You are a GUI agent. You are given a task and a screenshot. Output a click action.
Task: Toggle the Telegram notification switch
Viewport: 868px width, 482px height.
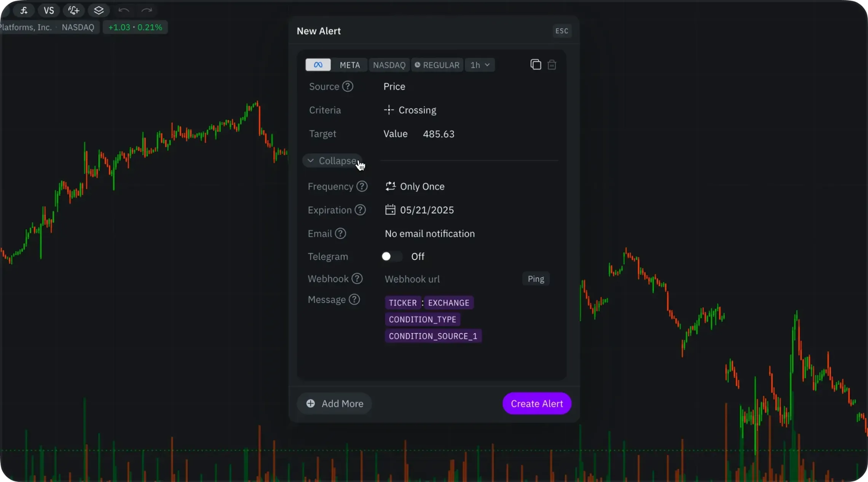(391, 256)
